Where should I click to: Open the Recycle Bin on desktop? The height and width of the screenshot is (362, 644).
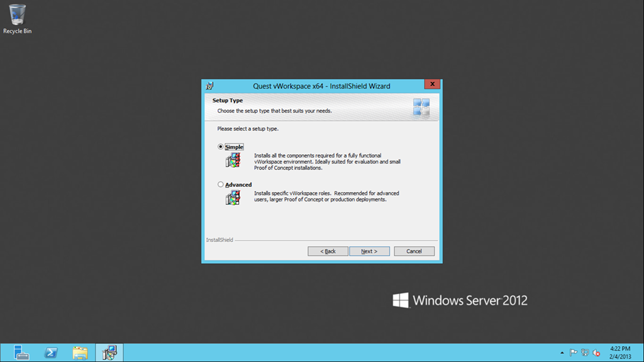pos(17,19)
